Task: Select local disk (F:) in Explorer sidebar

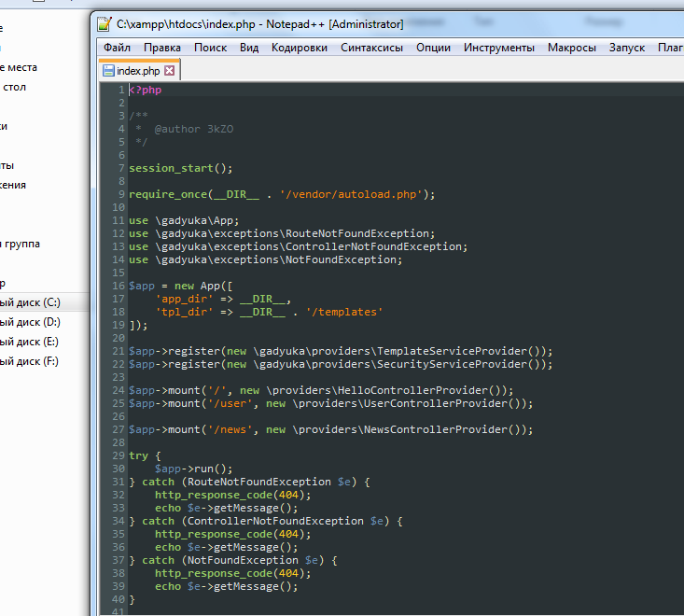Action: [x=31, y=361]
